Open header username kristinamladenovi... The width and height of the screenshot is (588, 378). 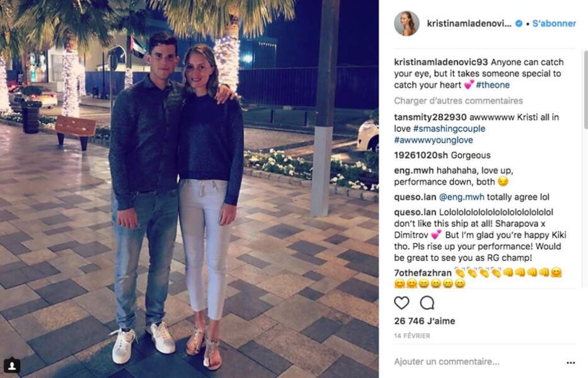[469, 24]
